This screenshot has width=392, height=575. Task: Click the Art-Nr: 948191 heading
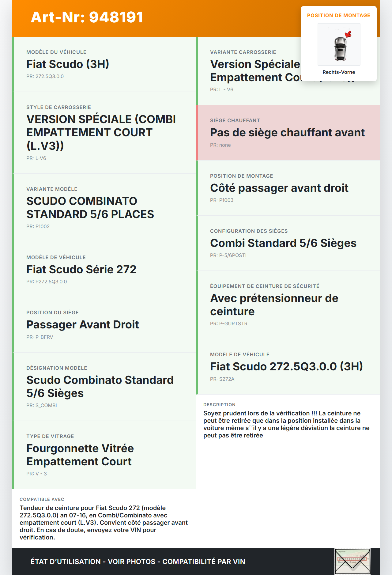87,17
